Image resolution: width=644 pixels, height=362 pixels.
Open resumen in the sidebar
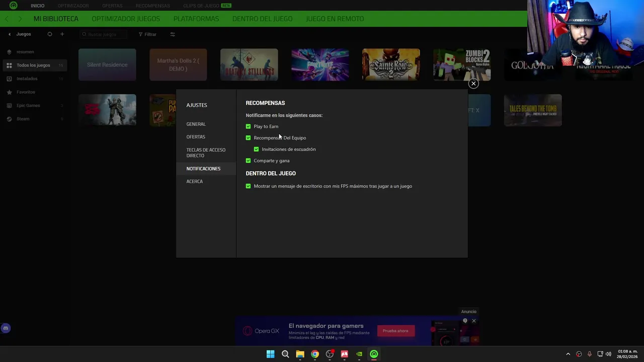(25, 52)
